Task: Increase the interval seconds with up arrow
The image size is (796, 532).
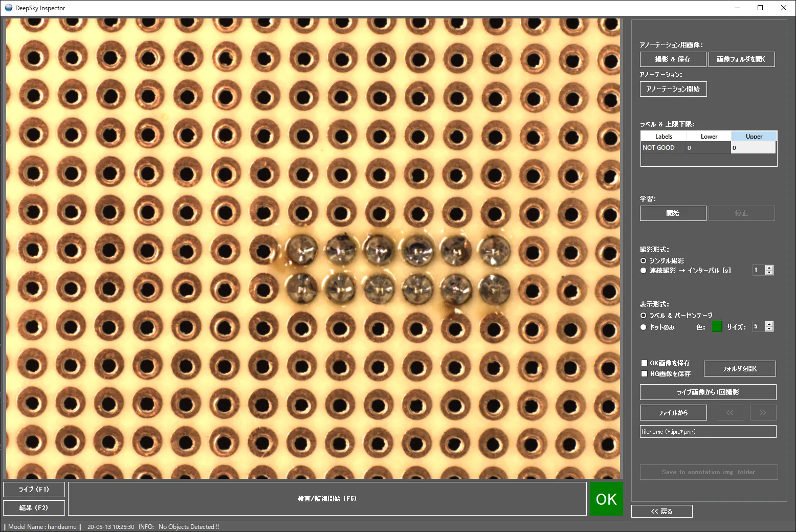Action: click(x=769, y=268)
